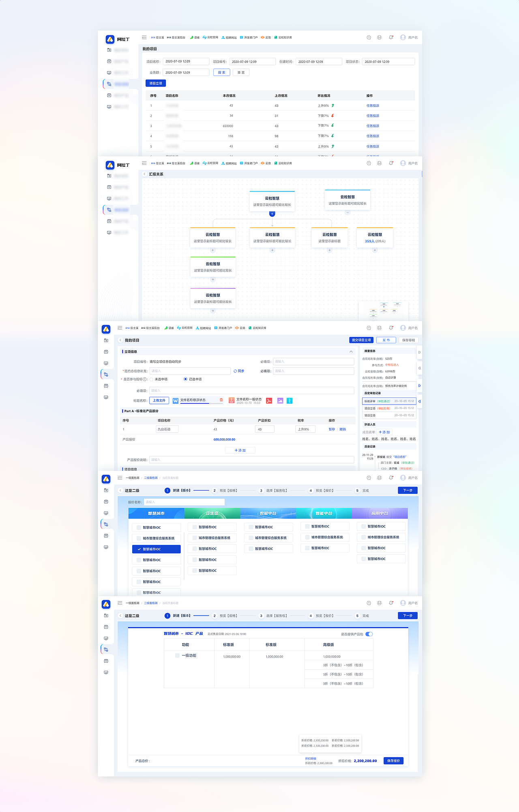The height and width of the screenshot is (812, 519).
Task: Expand plus under purple-topped 云粒智慧 card
Action: pos(212,310)
